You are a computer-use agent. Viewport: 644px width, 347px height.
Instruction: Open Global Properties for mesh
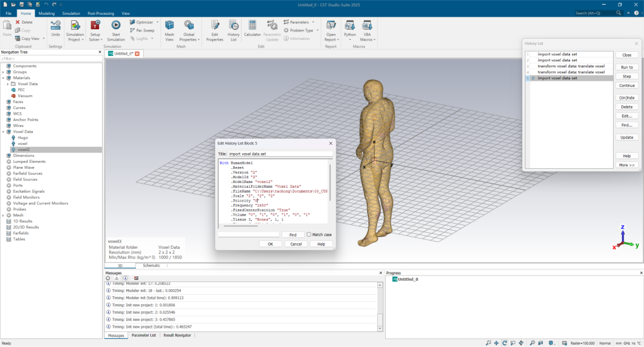pyautogui.click(x=189, y=30)
